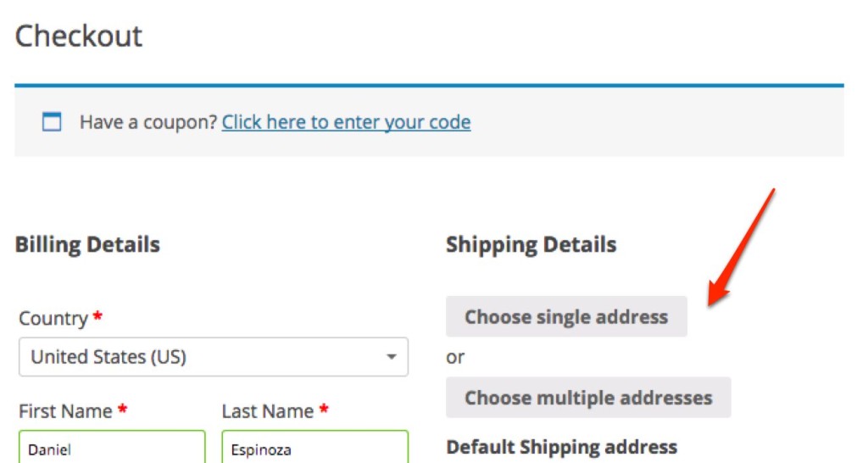Click the 'Have a coupon?' text
The width and height of the screenshot is (868, 463).
click(147, 122)
